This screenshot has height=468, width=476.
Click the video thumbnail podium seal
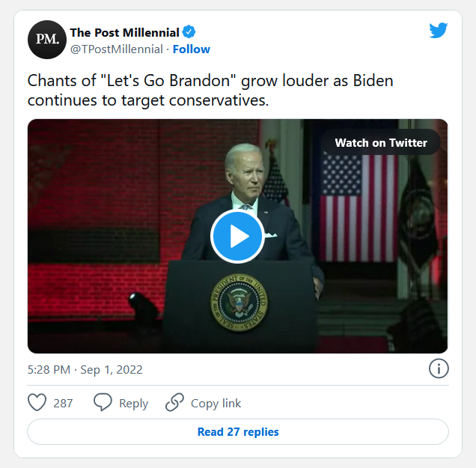237,303
